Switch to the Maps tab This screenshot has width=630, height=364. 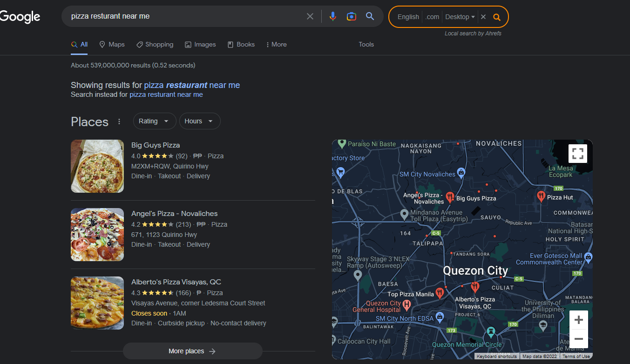tap(112, 44)
